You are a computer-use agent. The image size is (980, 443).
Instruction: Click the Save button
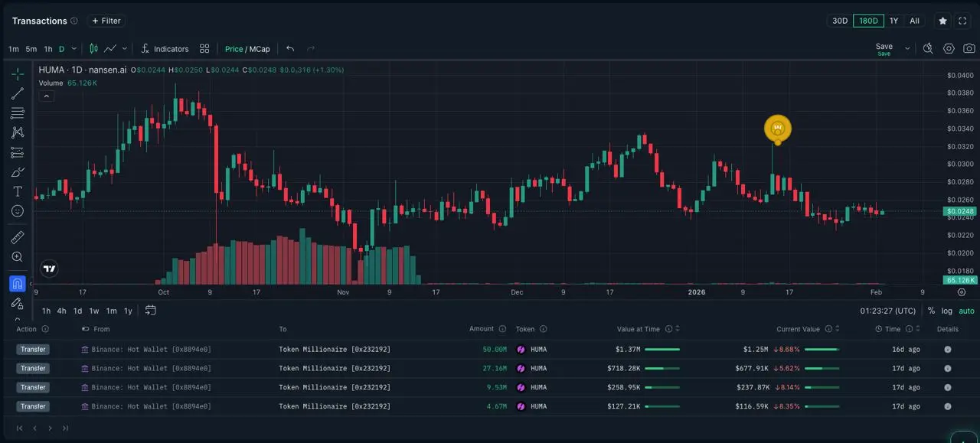click(x=884, y=49)
